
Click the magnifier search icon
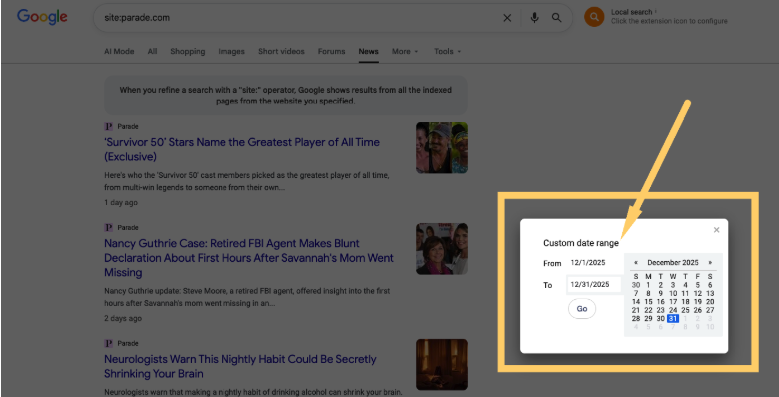(556, 18)
